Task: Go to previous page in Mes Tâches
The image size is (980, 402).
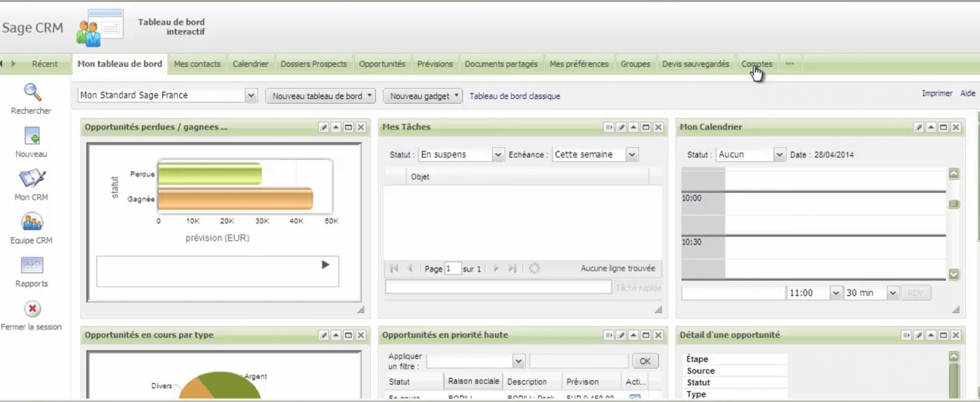Action: click(x=410, y=268)
